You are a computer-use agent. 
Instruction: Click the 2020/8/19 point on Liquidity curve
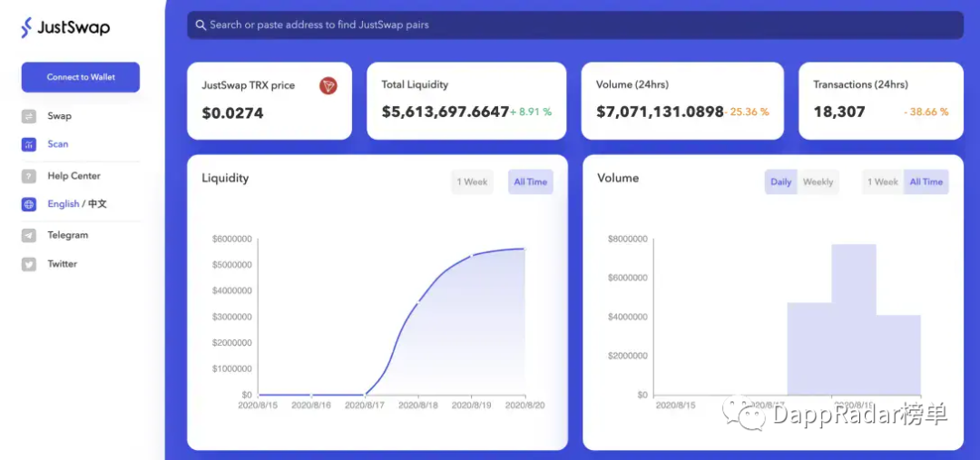click(471, 255)
